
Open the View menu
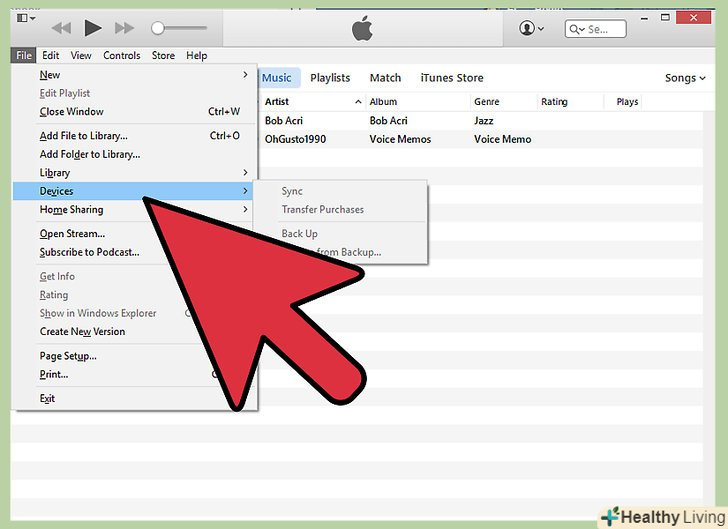tap(81, 55)
